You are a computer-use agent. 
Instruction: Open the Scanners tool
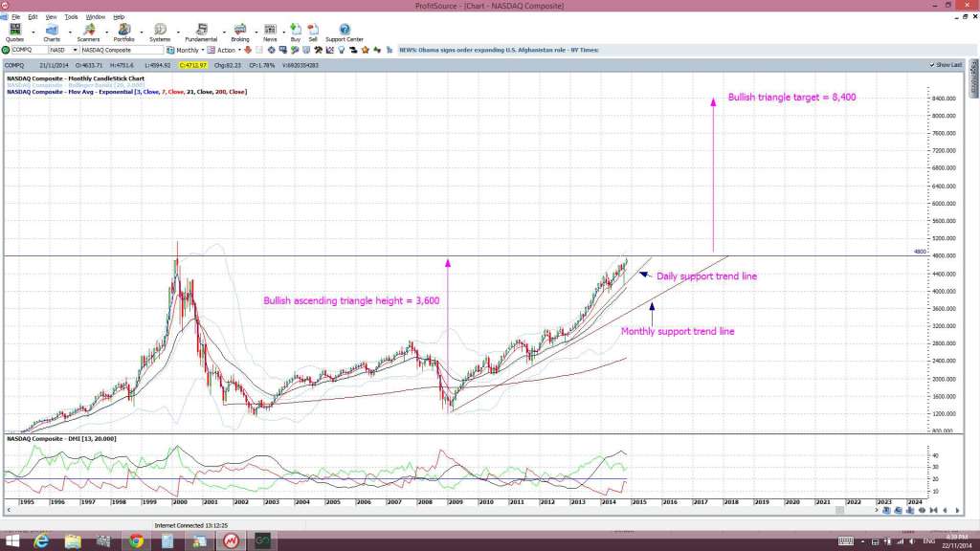coord(89,32)
